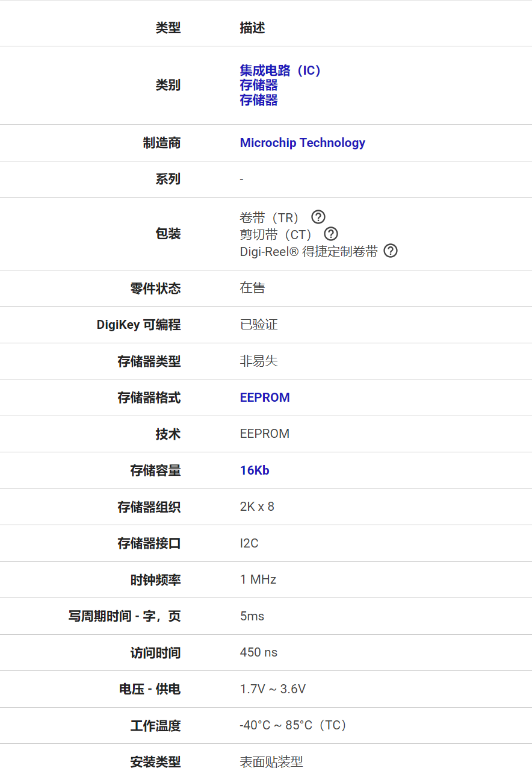The image size is (532, 780).
Task: Click help icon next to 卷带（TR）
Action: click(318, 217)
